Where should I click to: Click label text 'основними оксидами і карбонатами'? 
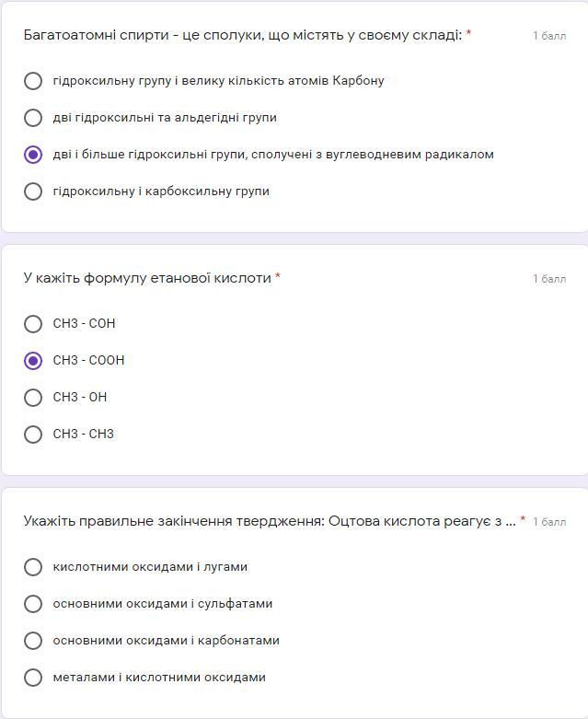click(166, 641)
